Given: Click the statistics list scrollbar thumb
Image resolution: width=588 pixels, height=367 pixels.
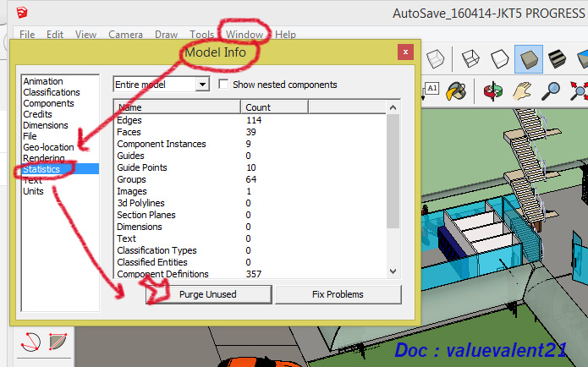Looking at the screenshot, I should [x=393, y=171].
